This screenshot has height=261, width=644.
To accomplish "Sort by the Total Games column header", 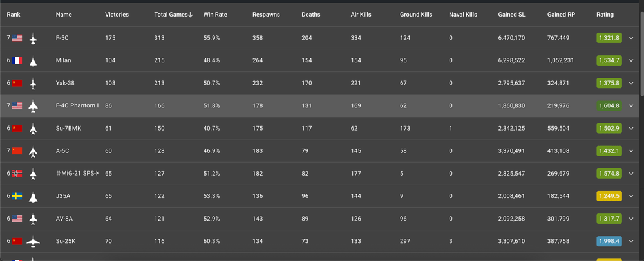I will 173,15.
